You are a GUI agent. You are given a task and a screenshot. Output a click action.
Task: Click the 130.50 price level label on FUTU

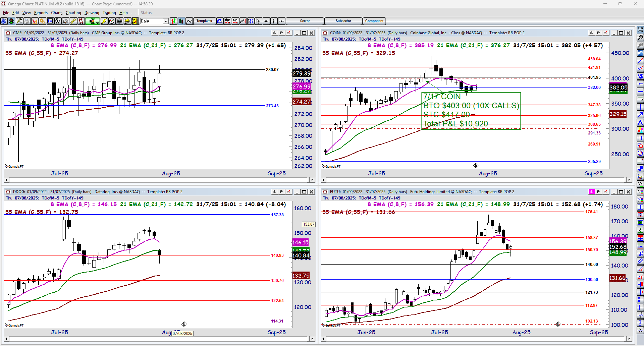coord(592,280)
